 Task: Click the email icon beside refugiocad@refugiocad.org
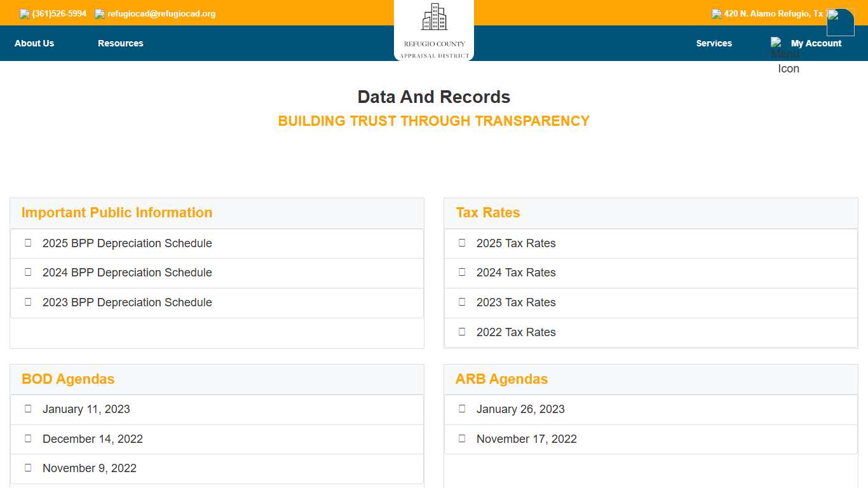pos(100,14)
